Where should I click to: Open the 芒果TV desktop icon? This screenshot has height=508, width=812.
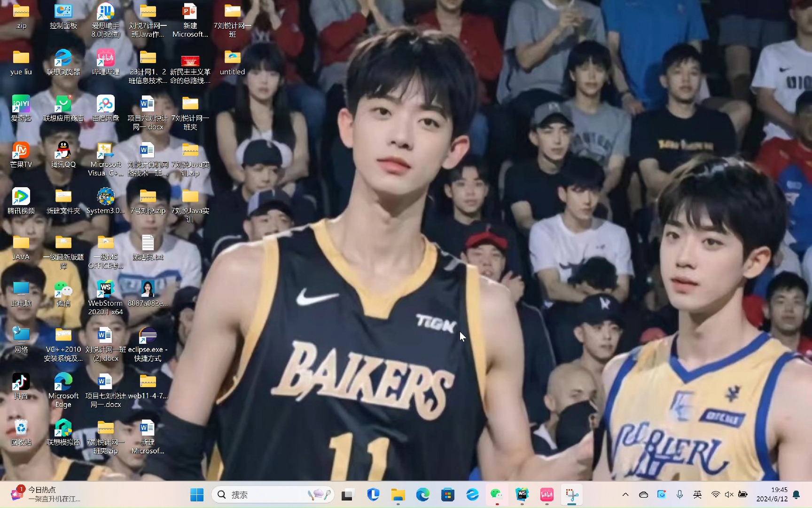point(21,155)
